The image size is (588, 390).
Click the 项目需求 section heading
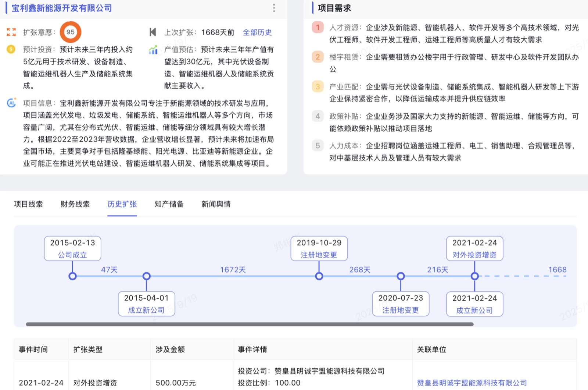point(334,8)
